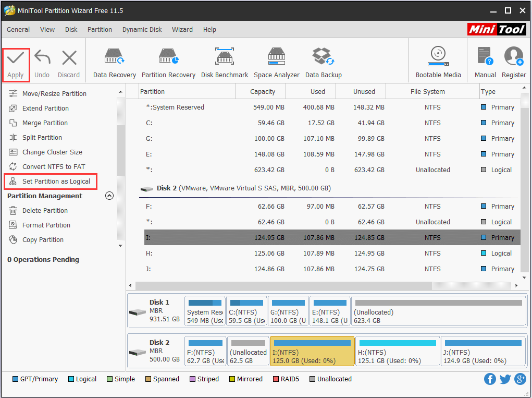This screenshot has width=532, height=398.
Task: Select the F: partition row in list
Action: pos(332,207)
